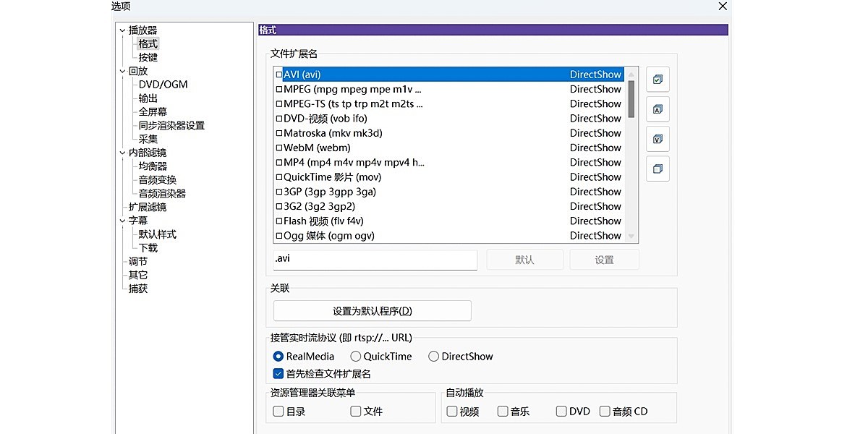Enable the 视频 autoplay checkbox
This screenshot has width=868, height=434.
451,411
